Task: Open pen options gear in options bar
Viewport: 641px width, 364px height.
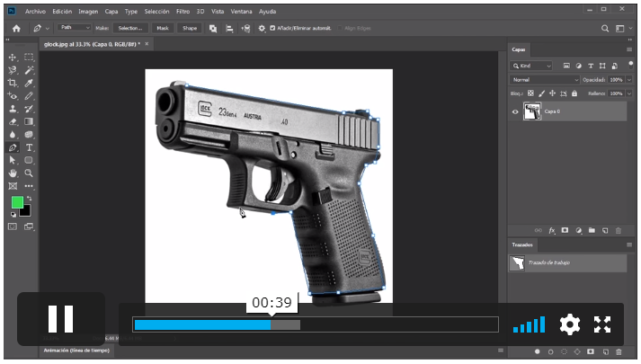Action: [x=262, y=28]
